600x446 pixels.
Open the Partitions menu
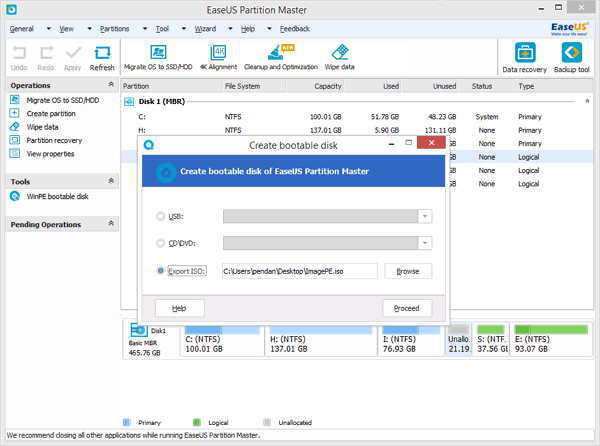[114, 29]
